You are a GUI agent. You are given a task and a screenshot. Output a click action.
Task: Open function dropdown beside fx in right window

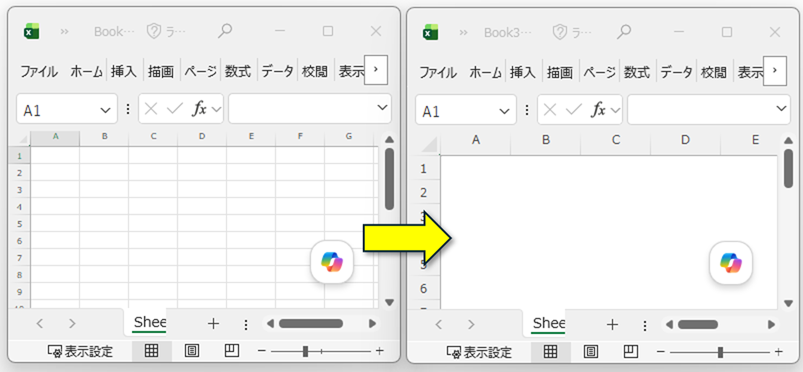coord(615,109)
